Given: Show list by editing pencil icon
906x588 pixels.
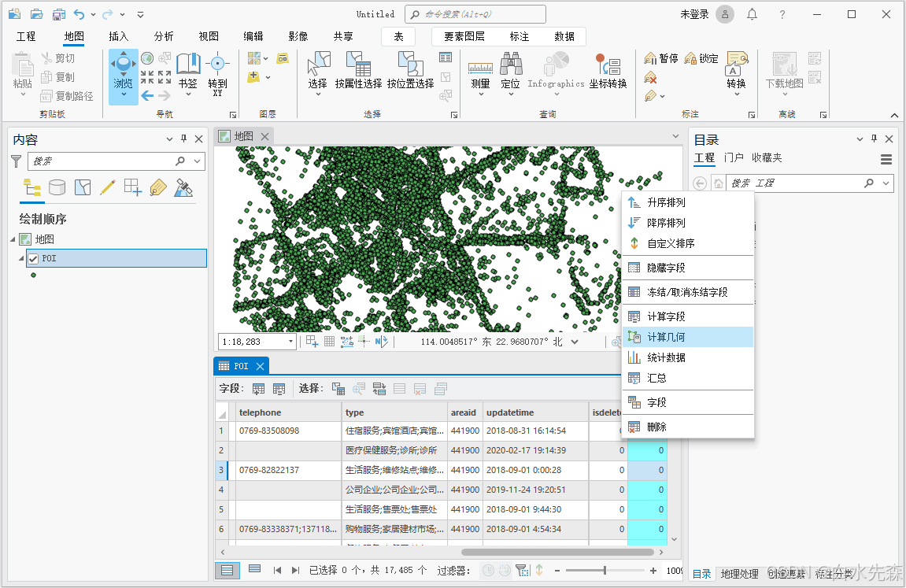Looking at the screenshot, I should point(108,187).
